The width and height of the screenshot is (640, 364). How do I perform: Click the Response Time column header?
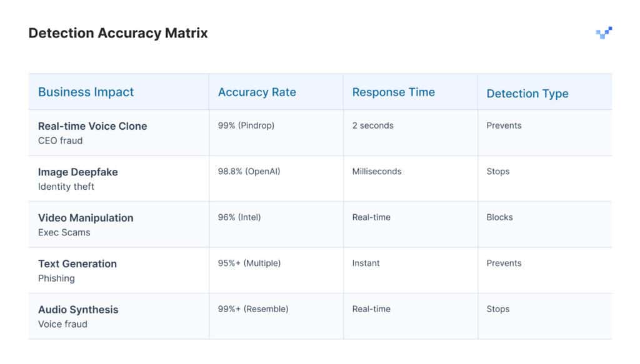point(393,92)
